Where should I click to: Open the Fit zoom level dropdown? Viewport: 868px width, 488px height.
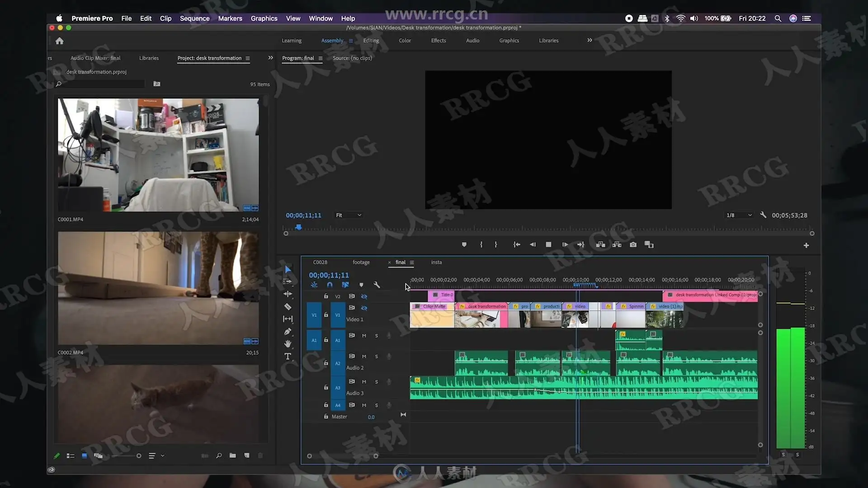point(348,215)
